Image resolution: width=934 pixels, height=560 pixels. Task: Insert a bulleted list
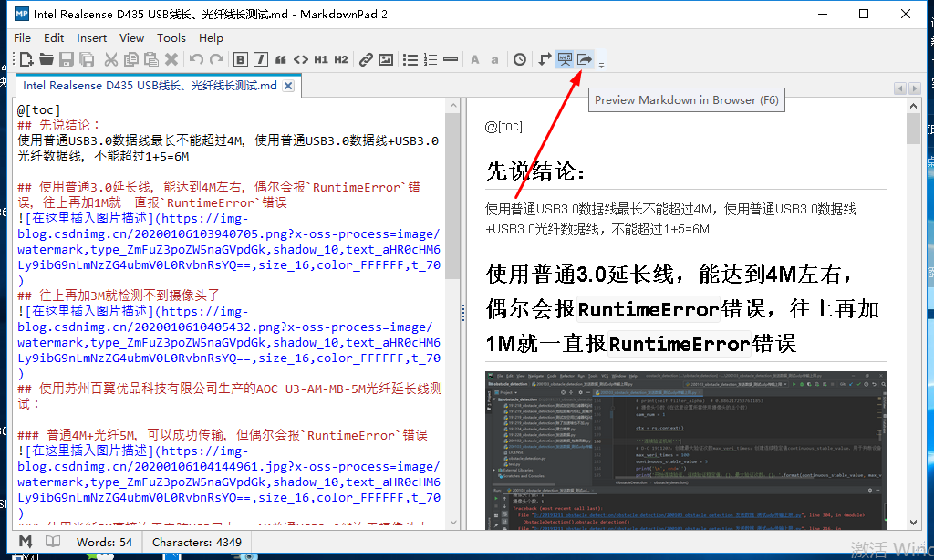point(410,59)
